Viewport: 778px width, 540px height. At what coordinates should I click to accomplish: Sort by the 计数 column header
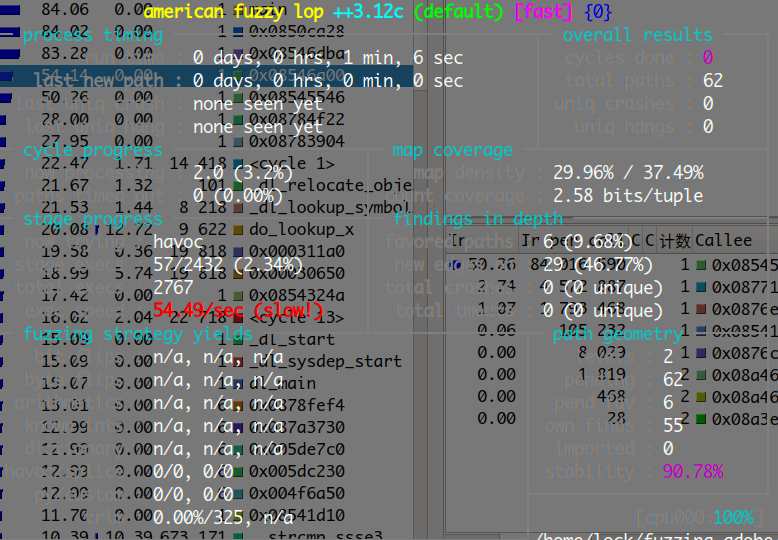point(674,240)
